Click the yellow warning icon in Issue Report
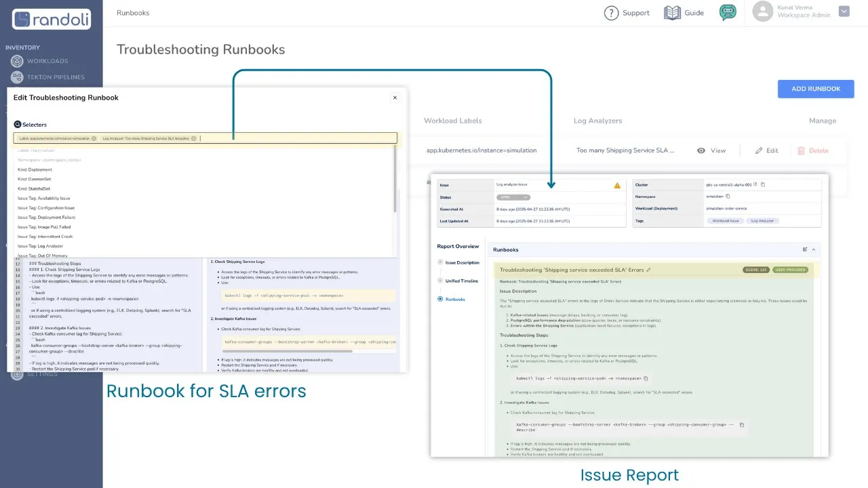The height and width of the screenshot is (488, 868). pos(617,185)
